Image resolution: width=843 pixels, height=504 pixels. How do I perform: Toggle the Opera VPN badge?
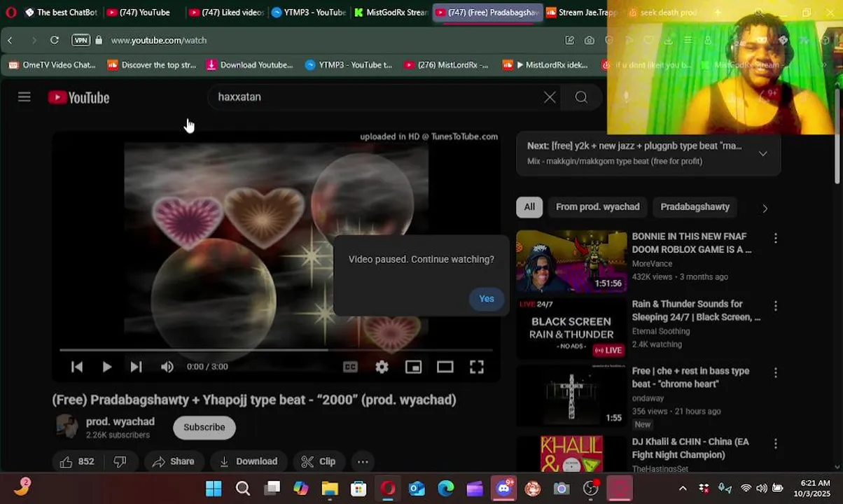(81, 41)
